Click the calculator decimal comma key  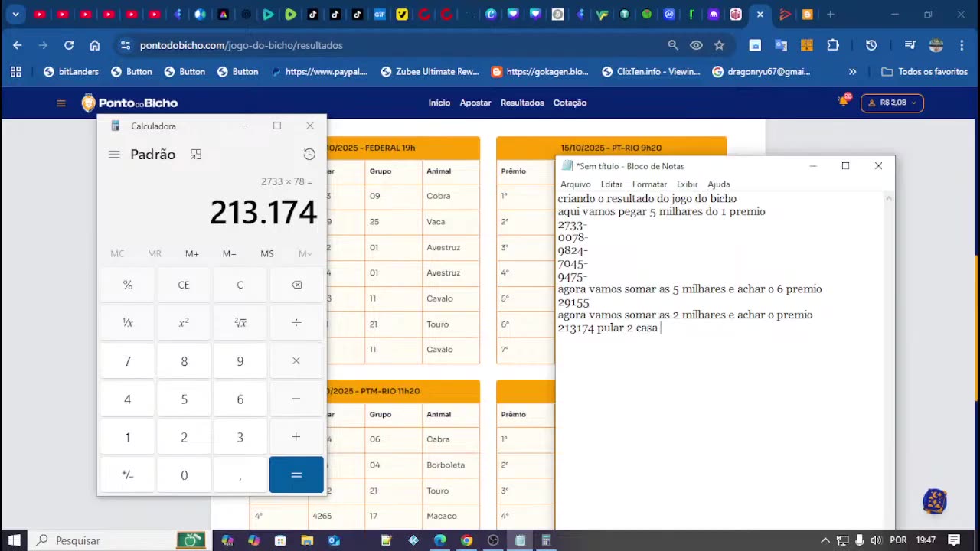click(x=240, y=475)
